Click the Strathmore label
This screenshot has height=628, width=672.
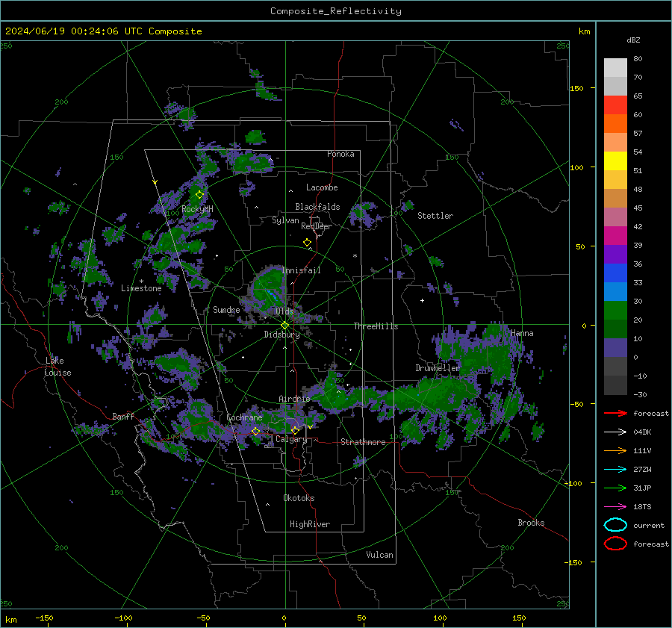click(x=363, y=442)
